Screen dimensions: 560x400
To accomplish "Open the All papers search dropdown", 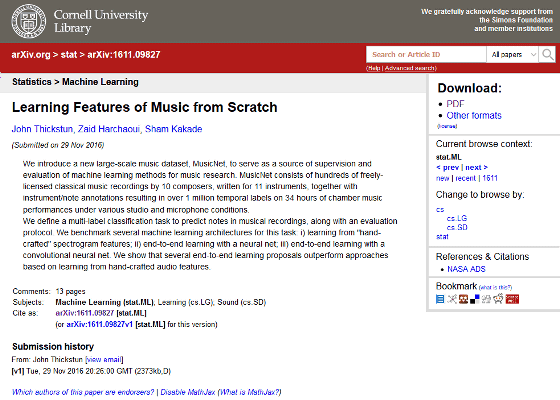I will (512, 54).
